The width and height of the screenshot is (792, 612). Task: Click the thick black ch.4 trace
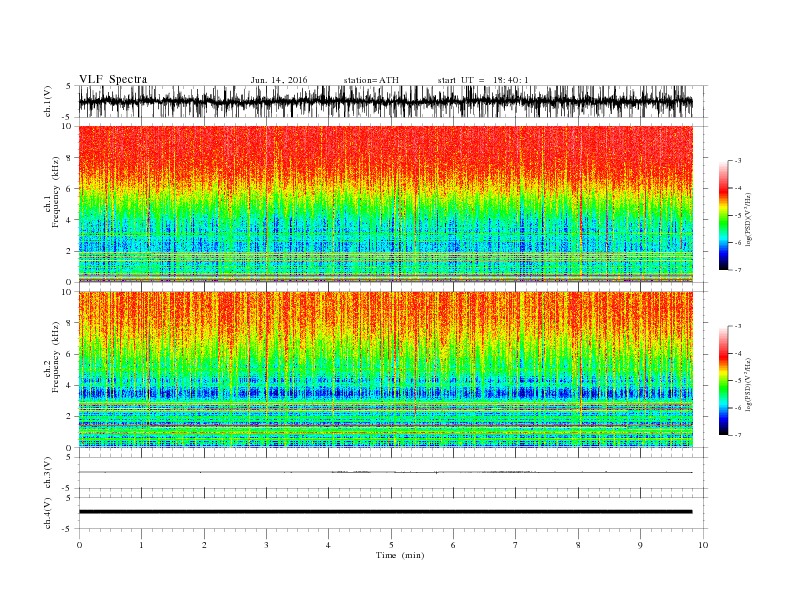point(385,512)
